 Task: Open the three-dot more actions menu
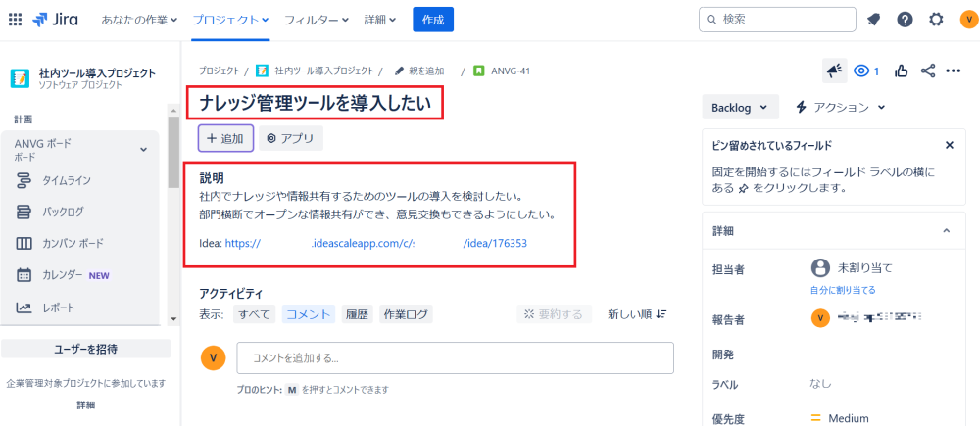[954, 71]
